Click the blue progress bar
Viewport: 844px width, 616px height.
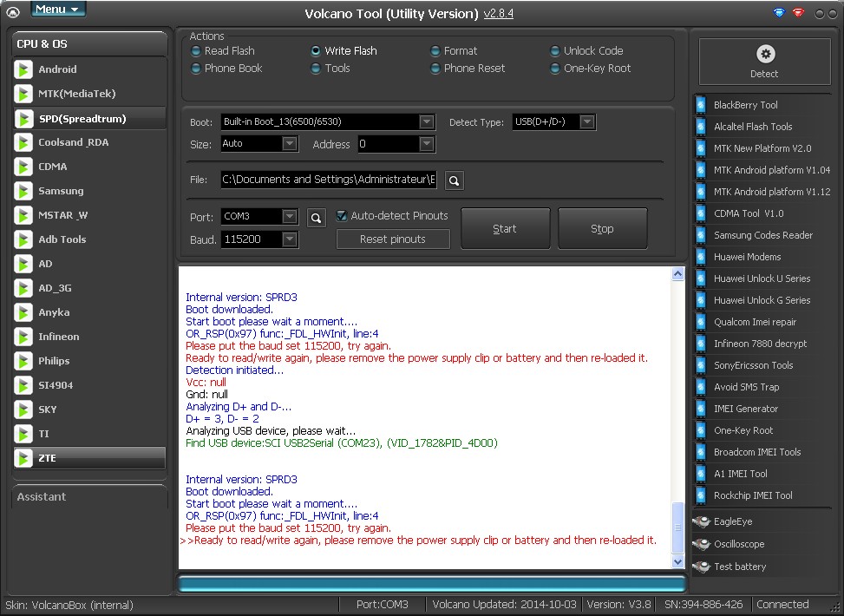tap(432, 584)
